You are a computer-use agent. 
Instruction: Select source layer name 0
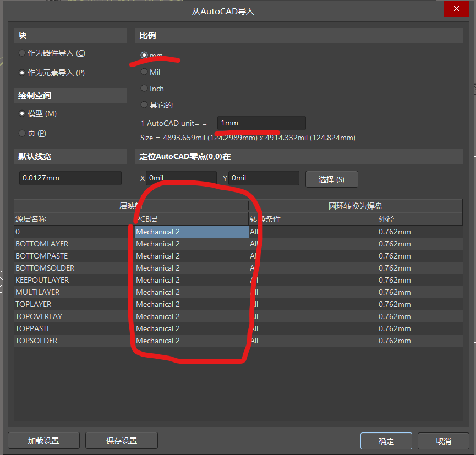(x=18, y=232)
